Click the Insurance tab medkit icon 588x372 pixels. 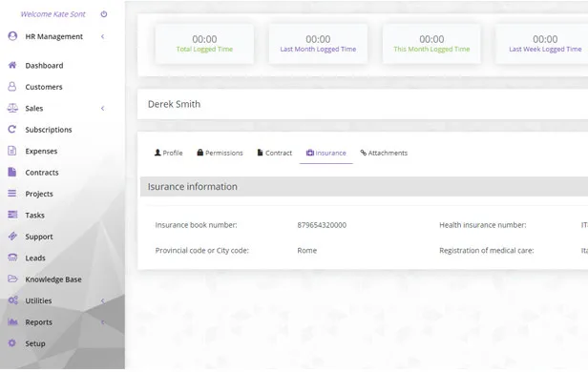pos(309,153)
